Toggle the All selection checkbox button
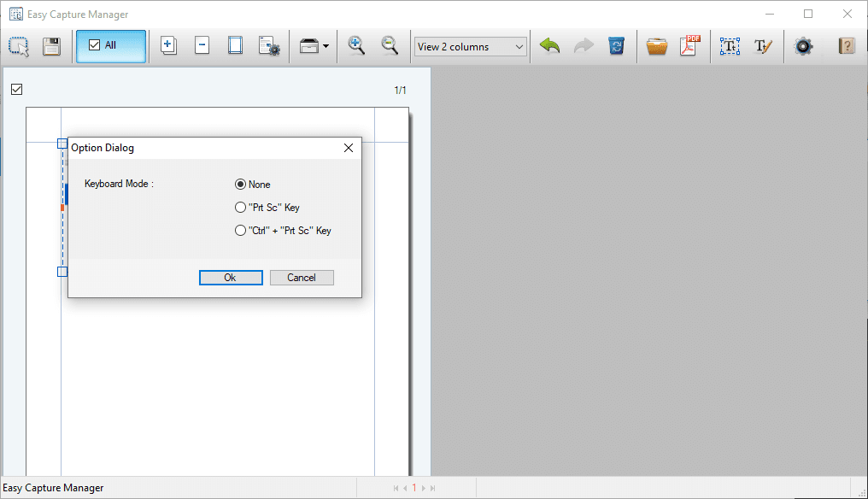The image size is (868, 499). click(x=111, y=46)
